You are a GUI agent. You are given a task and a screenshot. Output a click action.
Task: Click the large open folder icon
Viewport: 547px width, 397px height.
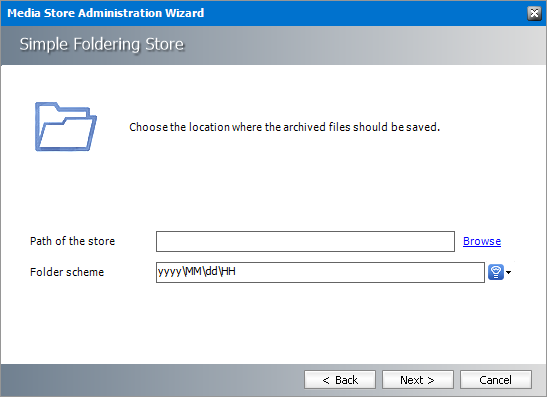pyautogui.click(x=66, y=127)
